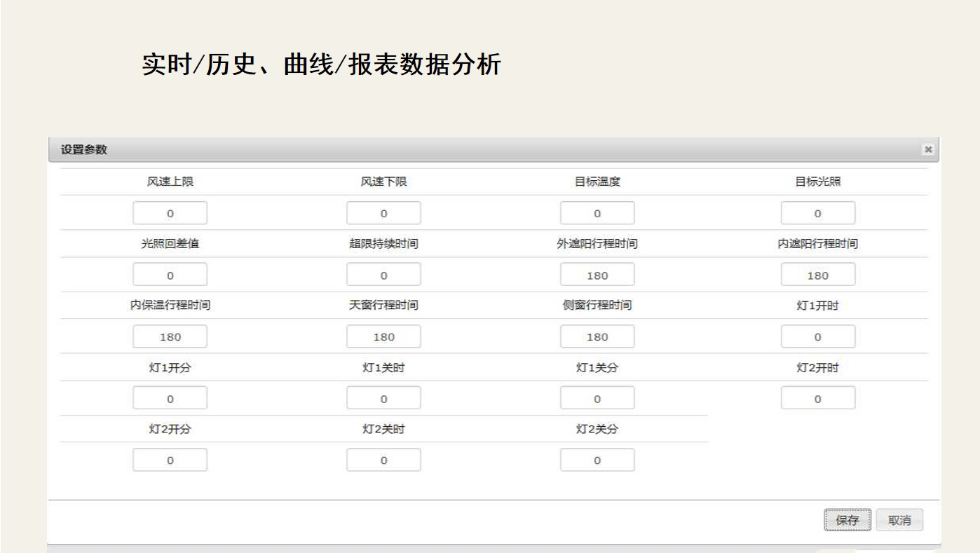Edit the 目标光照 field
The width and height of the screenshot is (980, 553).
click(817, 213)
